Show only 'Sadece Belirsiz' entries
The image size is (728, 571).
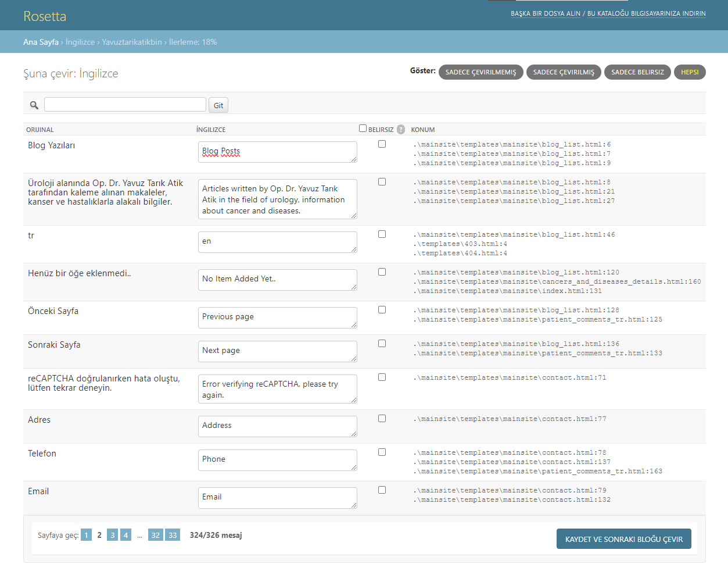637,72
